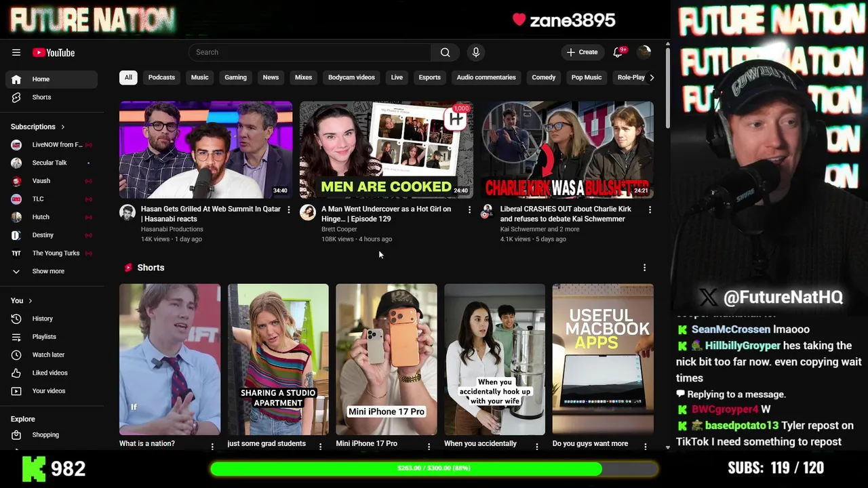Select the Music filter chip
This screenshot has width=868, height=488.
click(x=199, y=77)
